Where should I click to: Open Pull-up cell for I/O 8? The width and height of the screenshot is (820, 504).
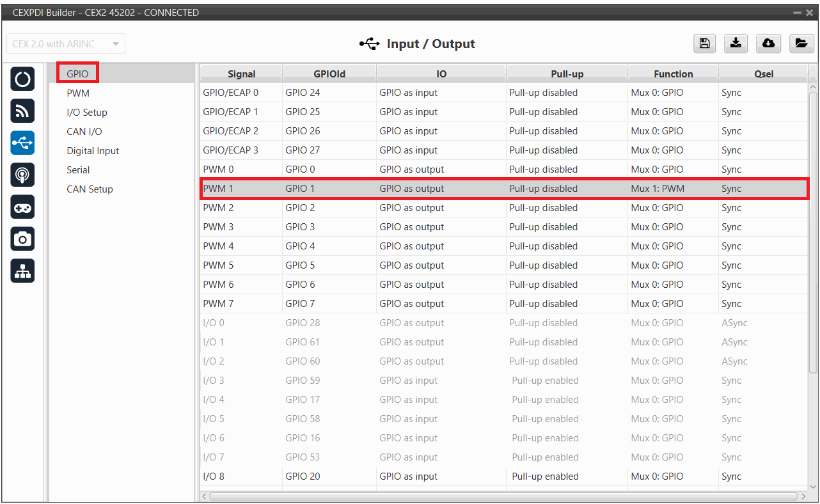pos(566,476)
